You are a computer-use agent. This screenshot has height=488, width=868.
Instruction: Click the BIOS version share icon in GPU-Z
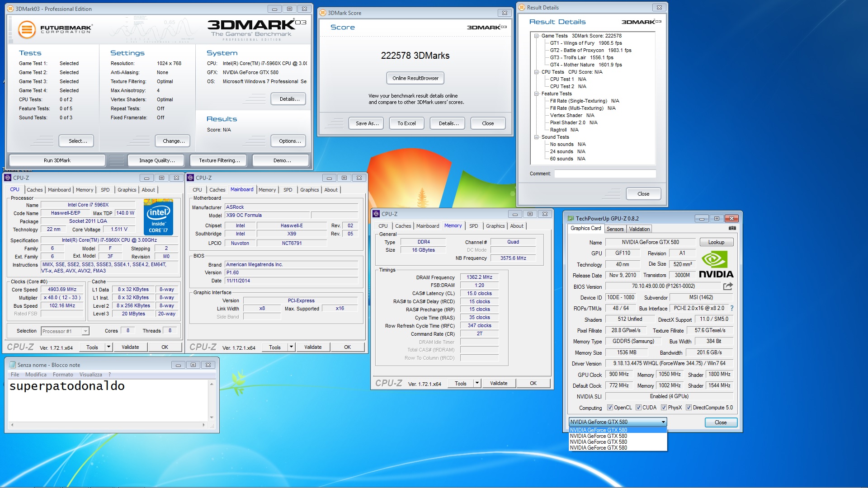point(728,286)
